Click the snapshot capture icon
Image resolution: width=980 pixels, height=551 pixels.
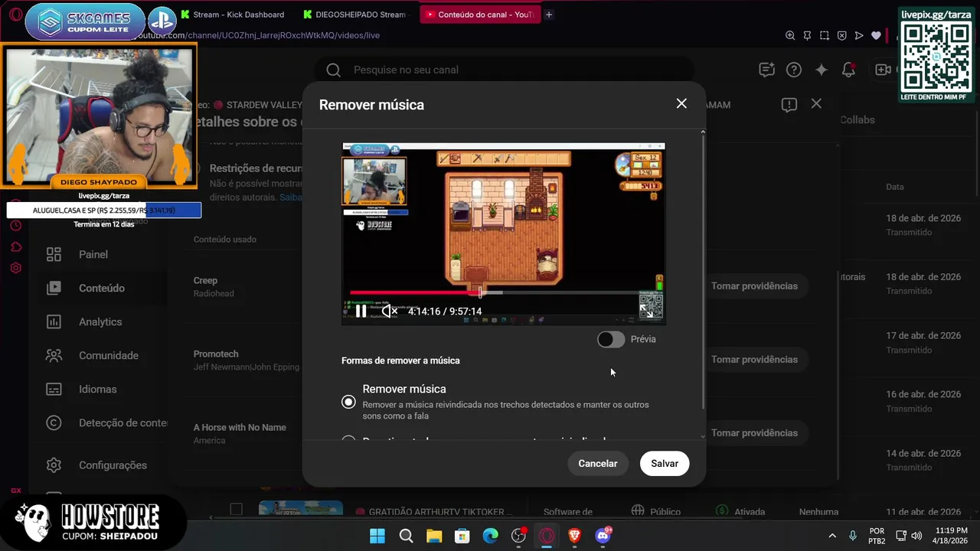tap(825, 35)
